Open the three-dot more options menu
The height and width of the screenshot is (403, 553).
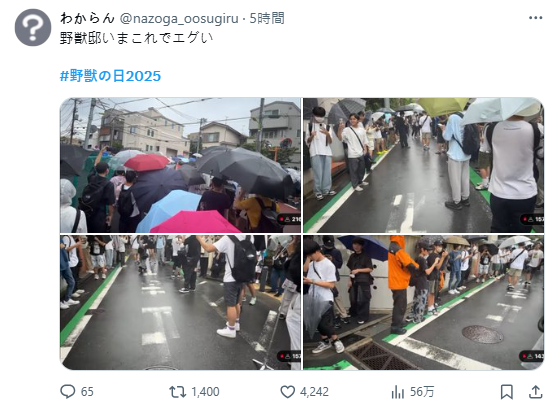[535, 18]
